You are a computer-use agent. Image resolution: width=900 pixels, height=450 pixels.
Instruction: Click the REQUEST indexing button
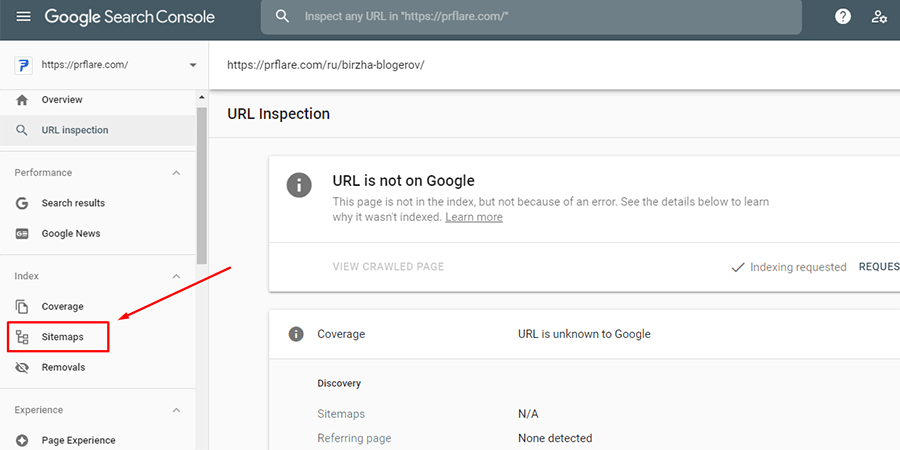tap(879, 267)
